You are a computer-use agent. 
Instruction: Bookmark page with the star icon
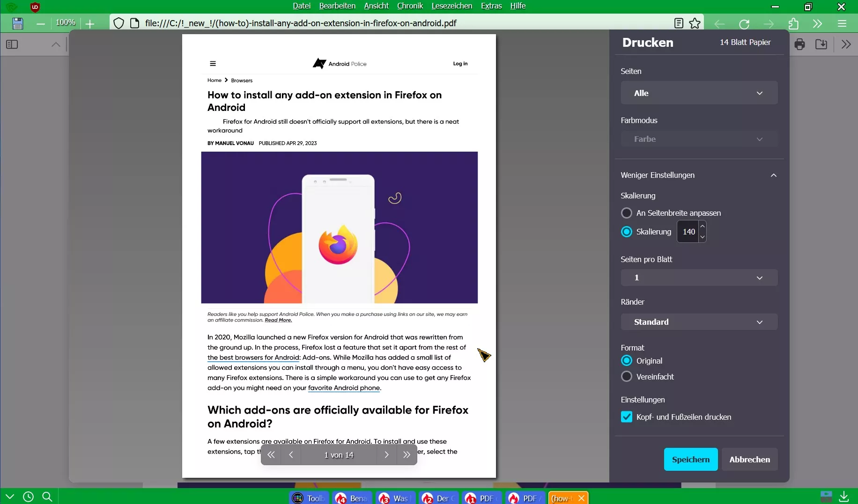click(695, 23)
